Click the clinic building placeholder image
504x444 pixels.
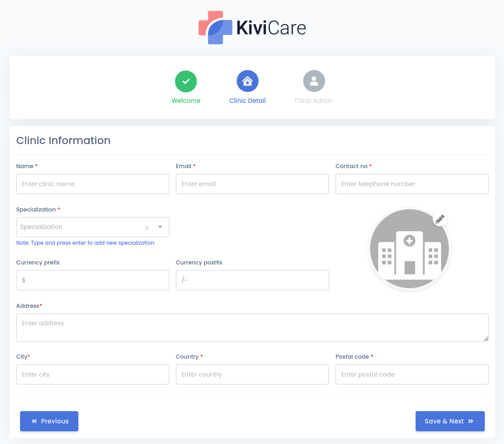[409, 248]
